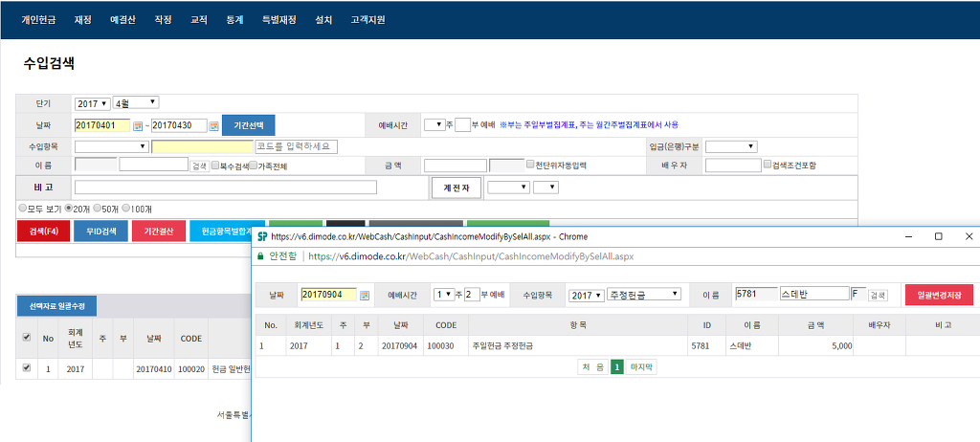Expand the 4월 month dropdown
This screenshot has height=442, width=980.
pos(136,103)
